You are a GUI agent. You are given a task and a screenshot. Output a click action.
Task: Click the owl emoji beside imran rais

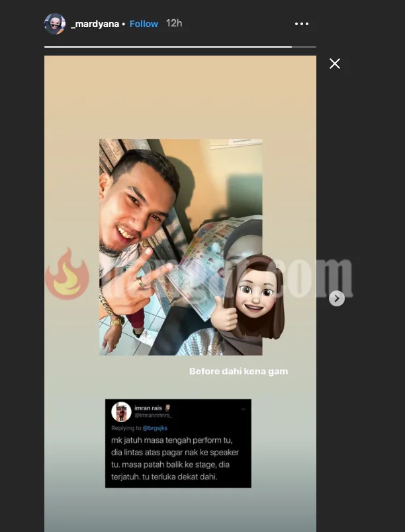[x=168, y=408]
